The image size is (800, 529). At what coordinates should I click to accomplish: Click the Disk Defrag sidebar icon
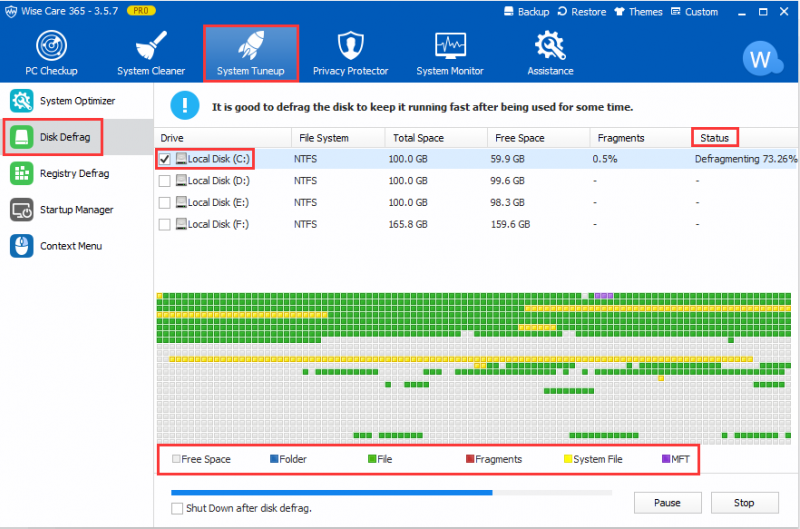[x=21, y=137]
